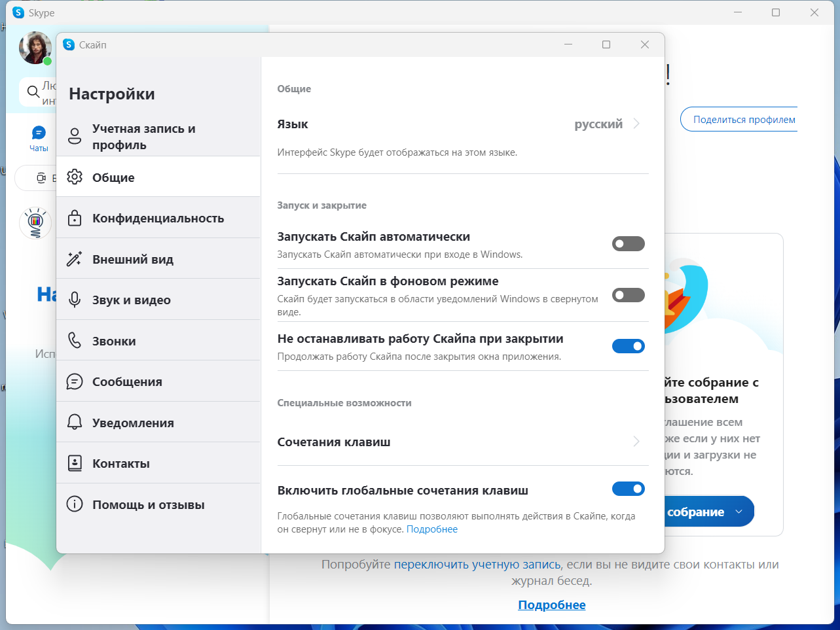
Task: Click the Сочетания клавиш row label
Action: pyautogui.click(x=334, y=442)
